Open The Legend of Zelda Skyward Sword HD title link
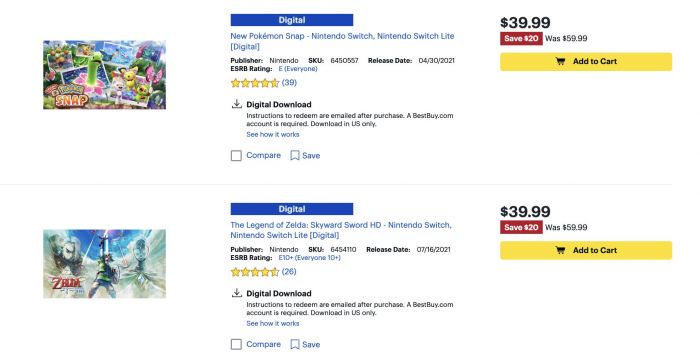The image size is (700, 360). click(x=341, y=230)
